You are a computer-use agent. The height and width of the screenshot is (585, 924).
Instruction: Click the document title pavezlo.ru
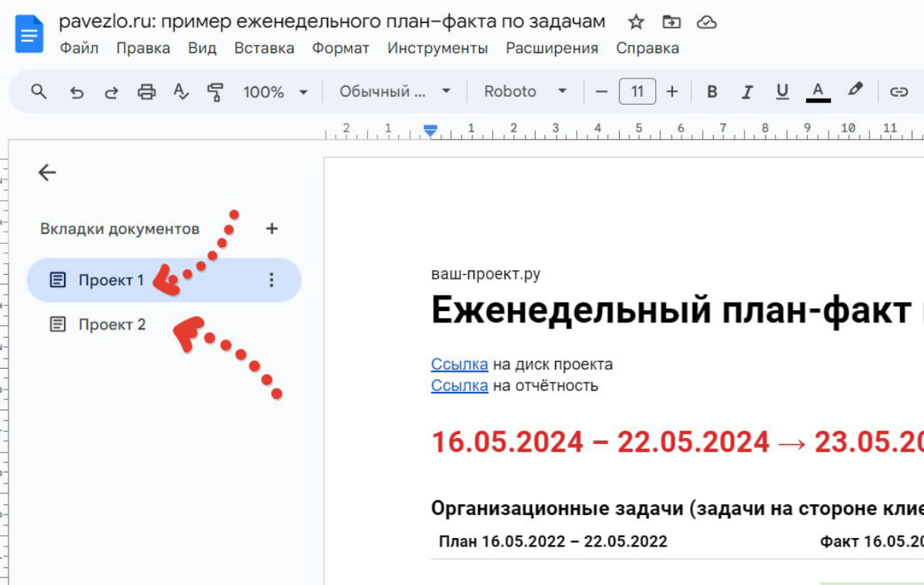point(332,21)
